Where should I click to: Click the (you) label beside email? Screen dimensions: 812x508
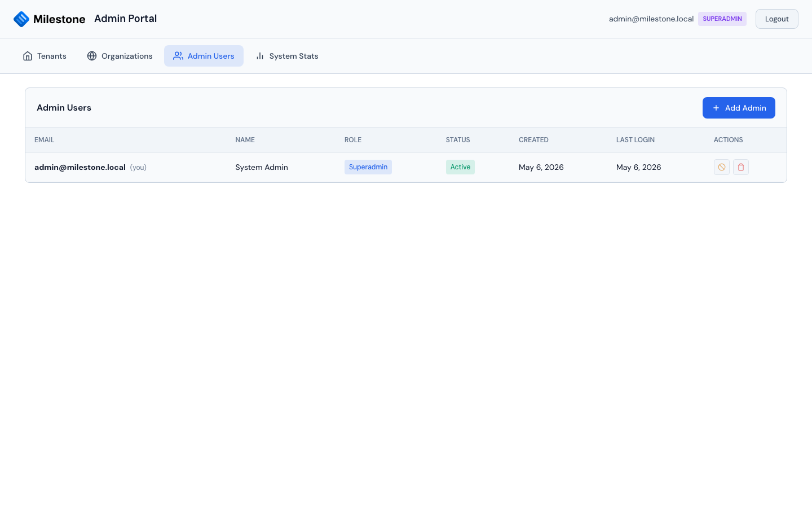(x=138, y=168)
